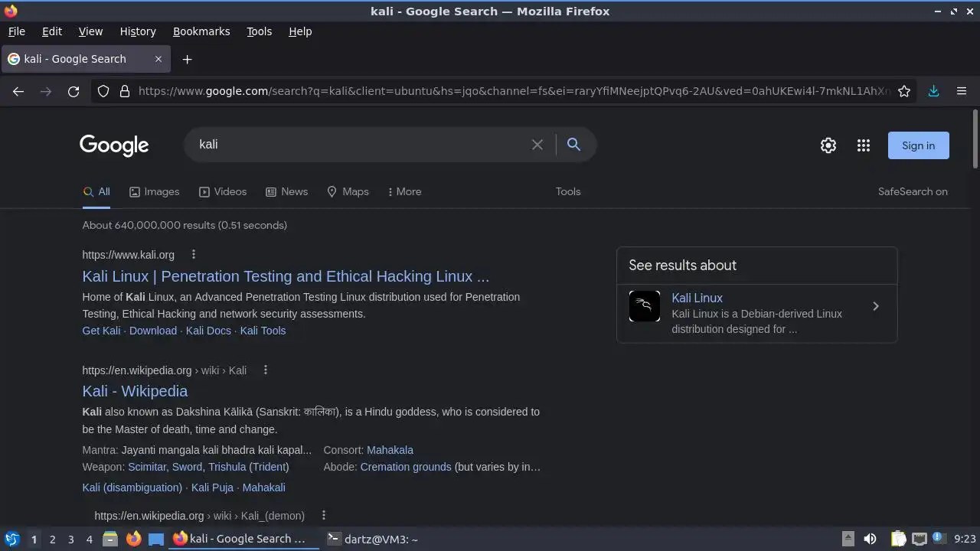The width and height of the screenshot is (980, 551).
Task: Select the All results tab
Action: (96, 192)
